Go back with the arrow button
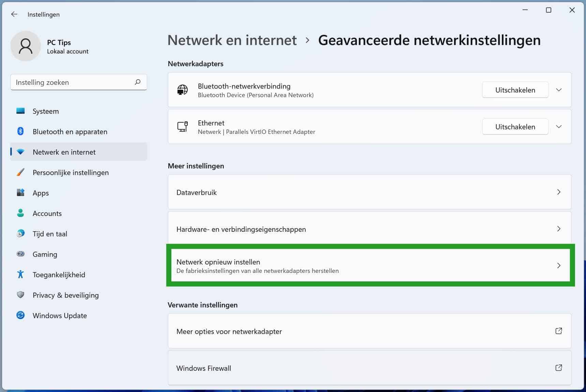This screenshot has width=586, height=392. [x=14, y=14]
